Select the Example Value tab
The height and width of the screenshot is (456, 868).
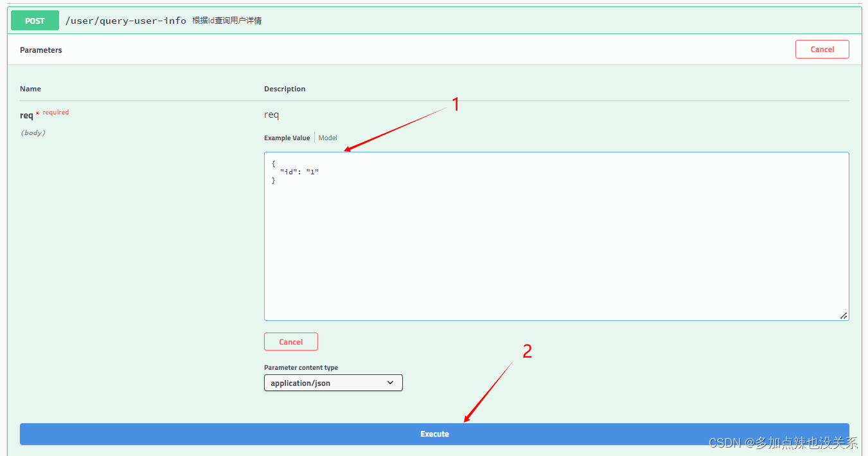click(x=287, y=138)
